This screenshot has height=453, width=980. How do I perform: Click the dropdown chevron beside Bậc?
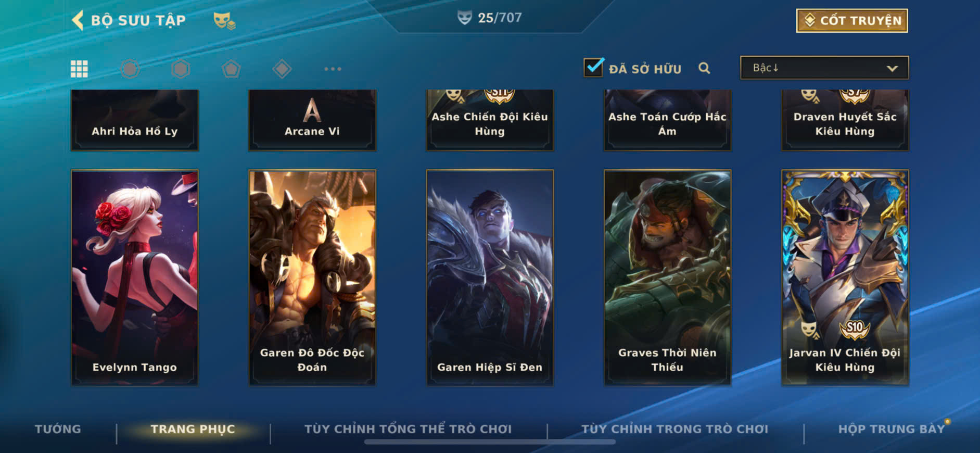(892, 68)
